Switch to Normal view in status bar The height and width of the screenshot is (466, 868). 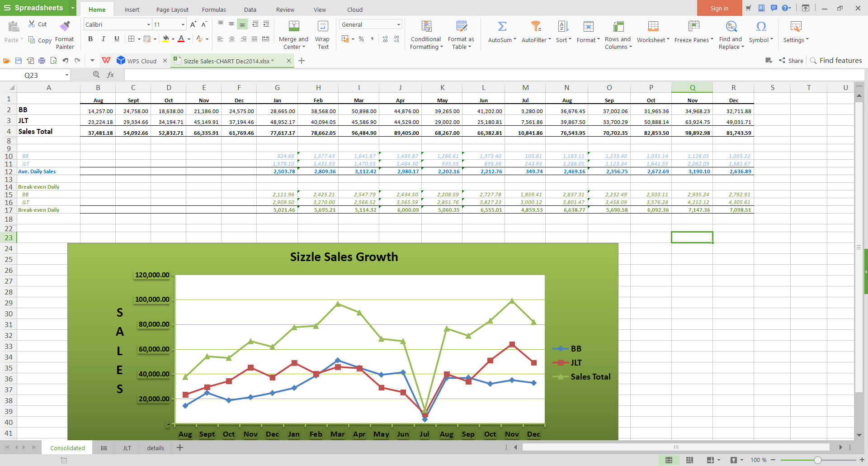(669, 460)
